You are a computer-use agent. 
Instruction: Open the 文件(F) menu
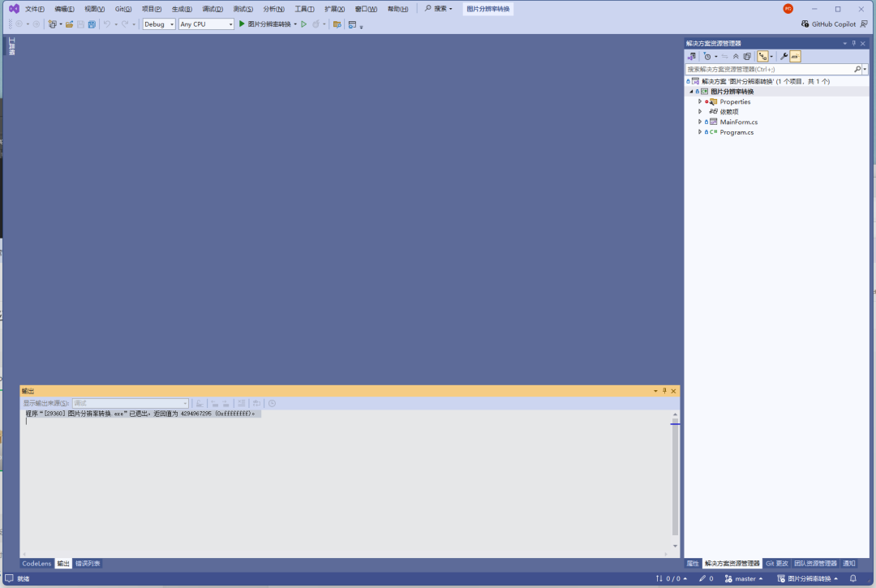coord(35,9)
